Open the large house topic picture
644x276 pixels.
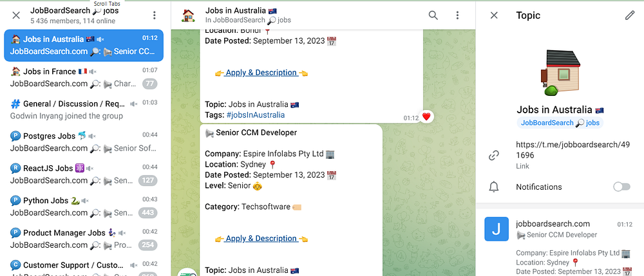pyautogui.click(x=560, y=73)
